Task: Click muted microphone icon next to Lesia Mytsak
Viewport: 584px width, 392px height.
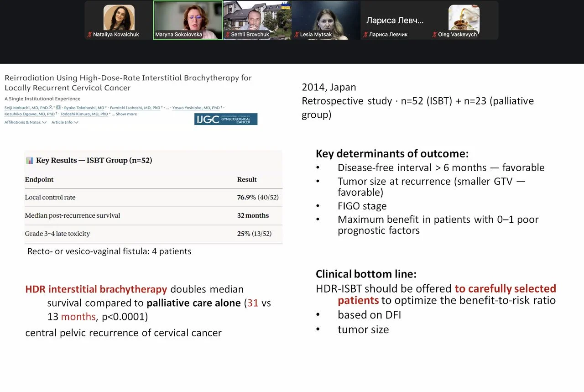Action: pos(297,34)
